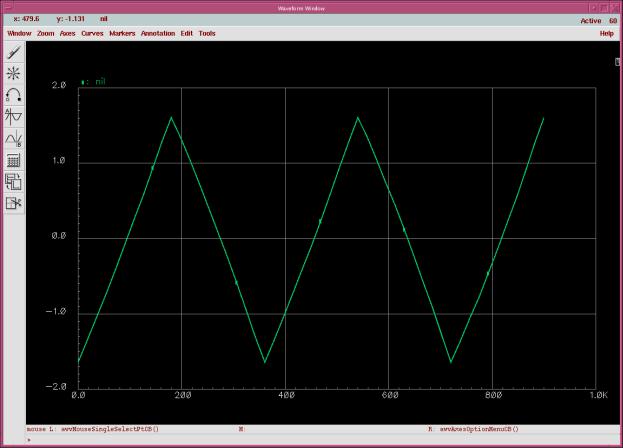Click the scissors cut-window icon
Image resolution: width=623 pixels, height=448 pixels.
click(x=14, y=203)
